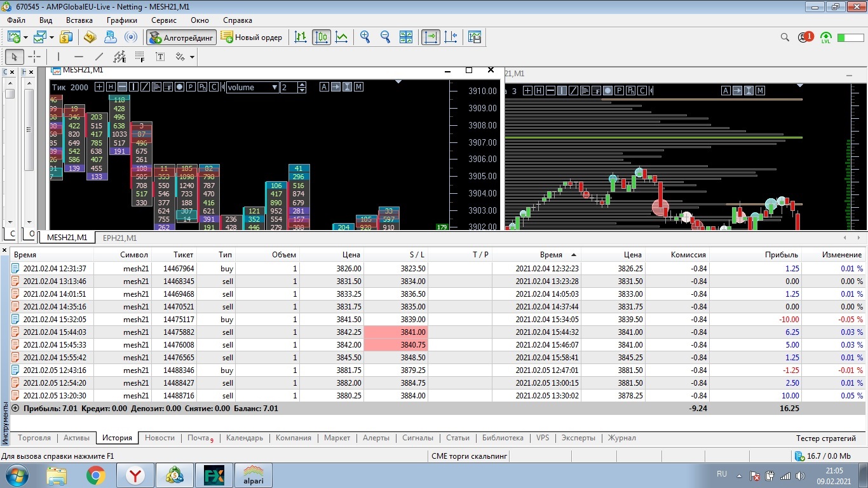Click connection status 16.7 / 0.0 Mb
The width and height of the screenshot is (868, 488).
coord(823,456)
